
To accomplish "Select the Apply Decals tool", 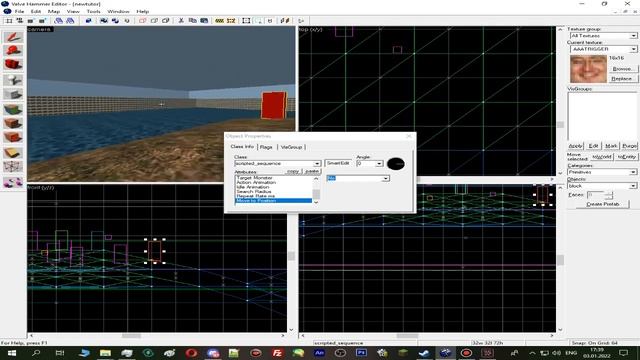I will coord(13,137).
